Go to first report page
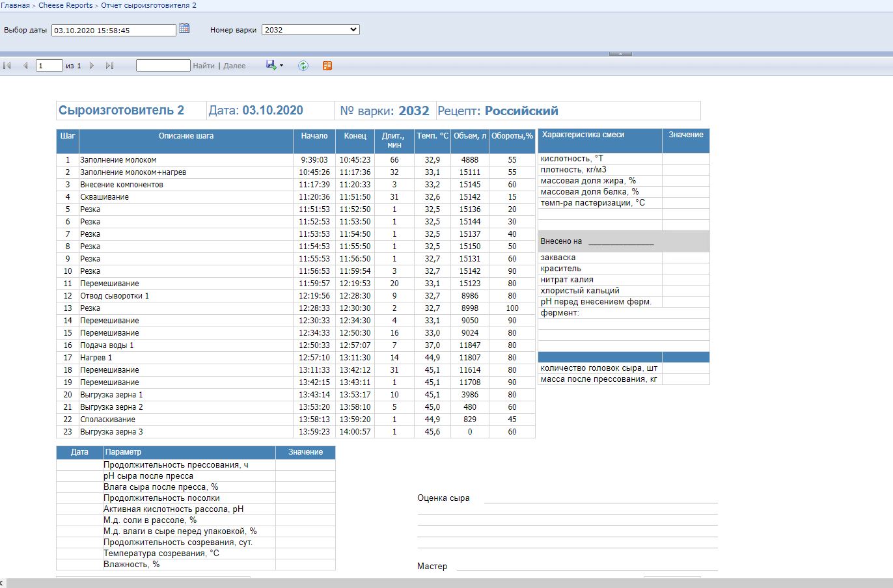The image size is (893, 588). pos(8,66)
